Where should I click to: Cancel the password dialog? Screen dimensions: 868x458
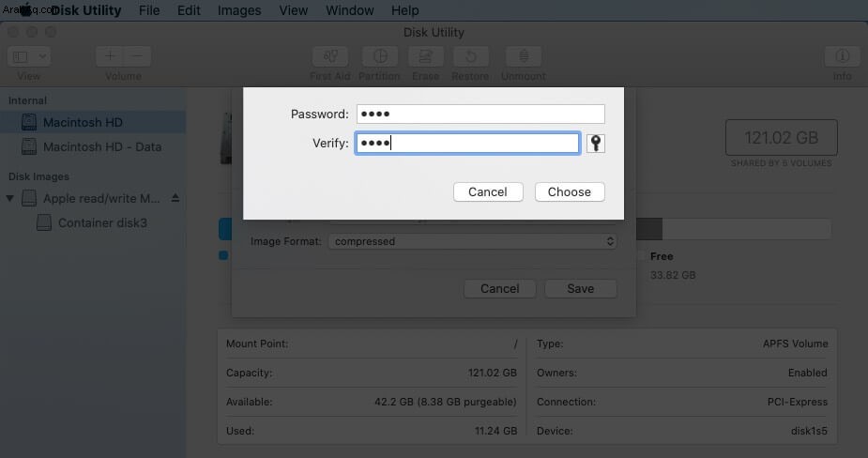[488, 191]
